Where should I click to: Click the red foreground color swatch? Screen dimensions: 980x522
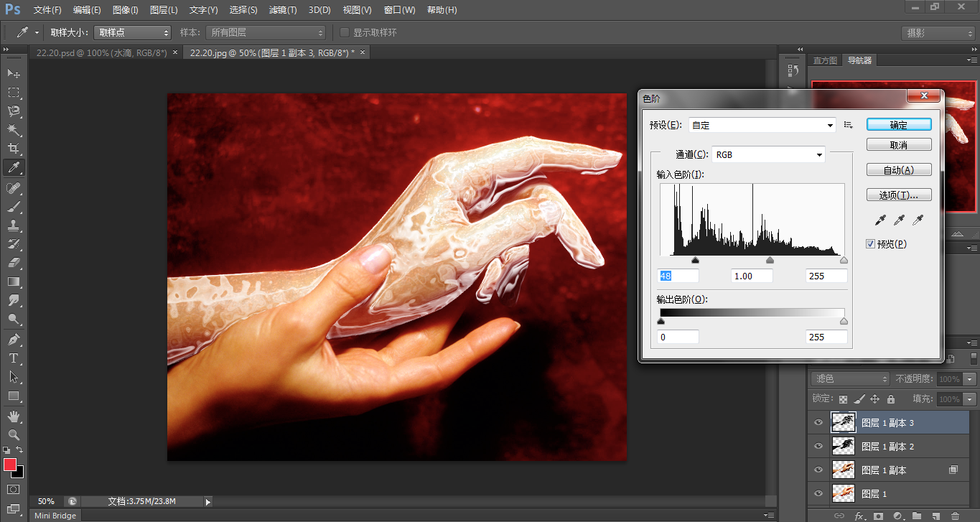(10, 465)
